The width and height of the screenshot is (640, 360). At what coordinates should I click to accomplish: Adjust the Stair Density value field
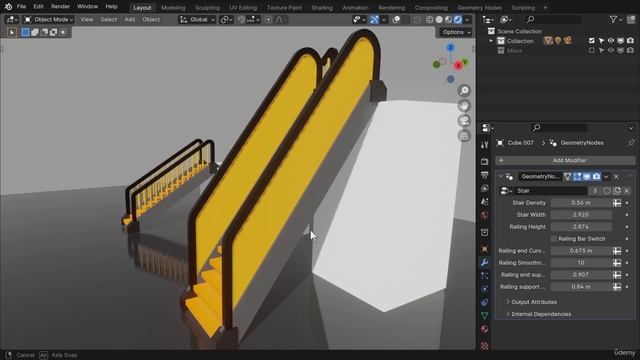[581, 203]
